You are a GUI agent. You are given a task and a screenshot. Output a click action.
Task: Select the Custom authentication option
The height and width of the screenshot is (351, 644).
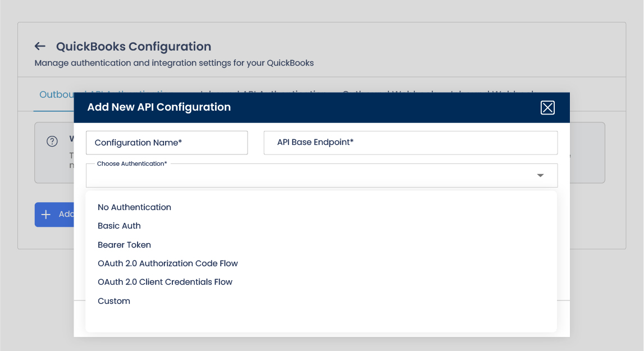pyautogui.click(x=114, y=301)
